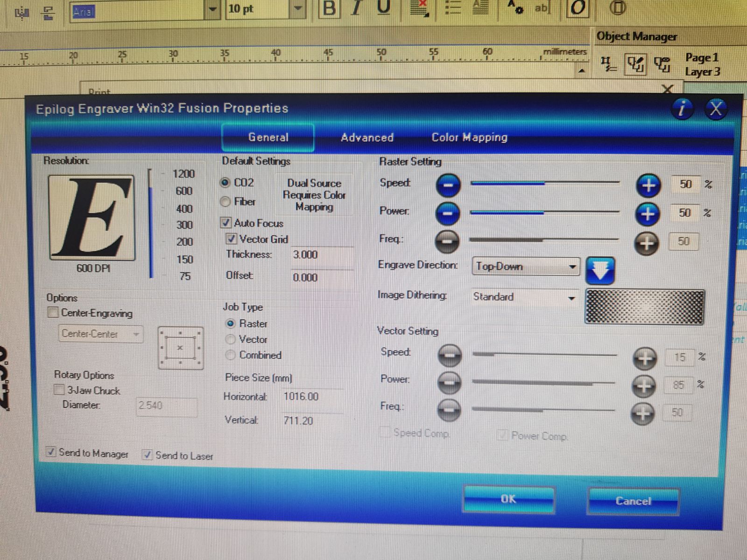Image resolution: width=747 pixels, height=560 pixels.
Task: Select the 400 DPI resolution
Action: [184, 209]
